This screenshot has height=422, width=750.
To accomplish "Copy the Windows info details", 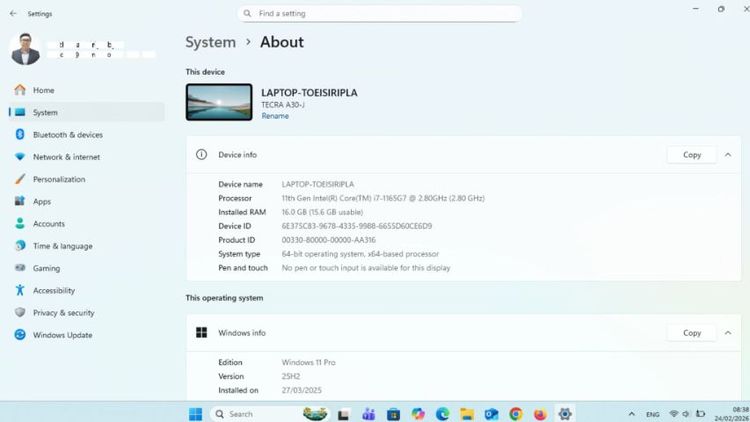I will 692,333.
